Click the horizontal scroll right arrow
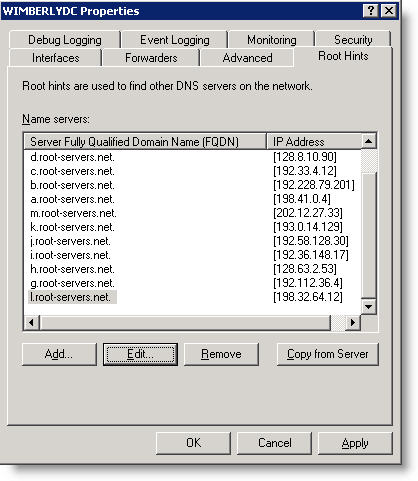 pyautogui.click(x=353, y=322)
